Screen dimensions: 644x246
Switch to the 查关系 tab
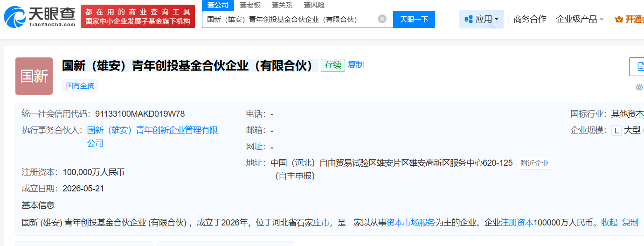point(282,5)
